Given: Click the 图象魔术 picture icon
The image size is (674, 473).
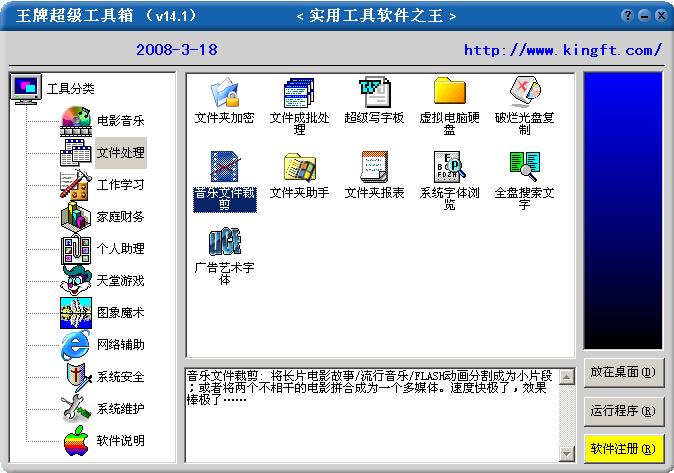Looking at the screenshot, I should (x=76, y=313).
